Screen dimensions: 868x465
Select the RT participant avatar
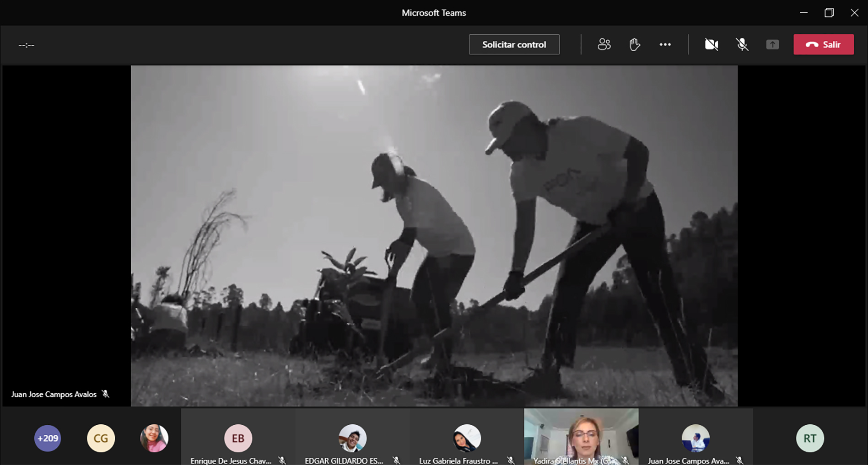coord(810,438)
